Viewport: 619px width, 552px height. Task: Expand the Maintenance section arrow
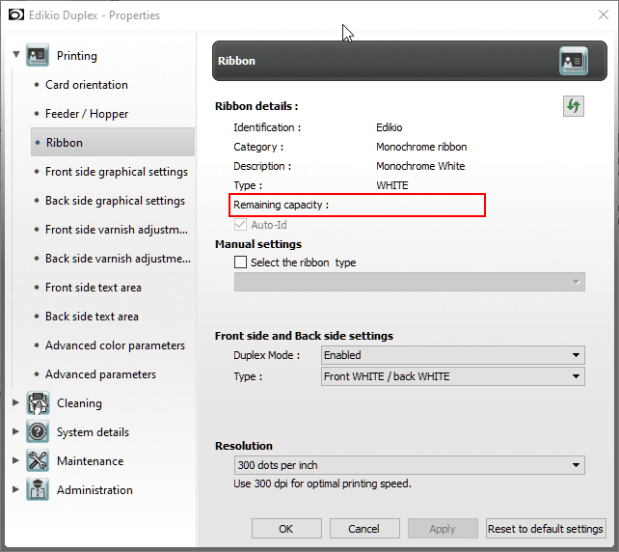(16, 460)
